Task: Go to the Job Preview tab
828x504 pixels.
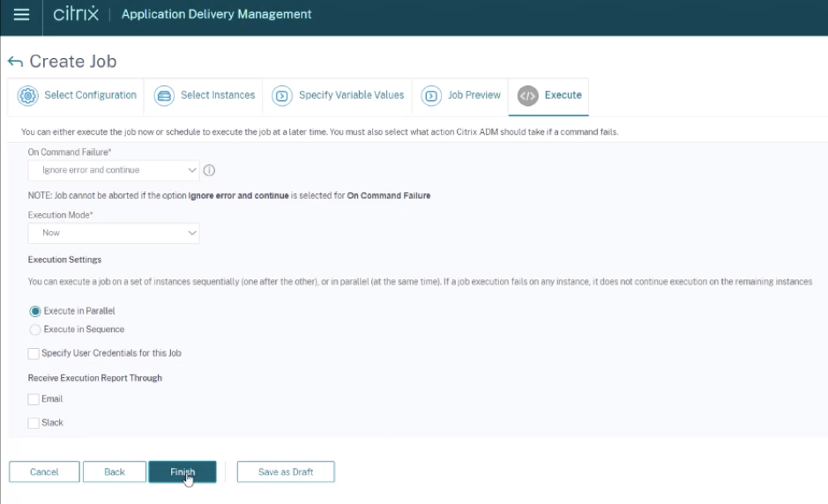Action: 460,96
